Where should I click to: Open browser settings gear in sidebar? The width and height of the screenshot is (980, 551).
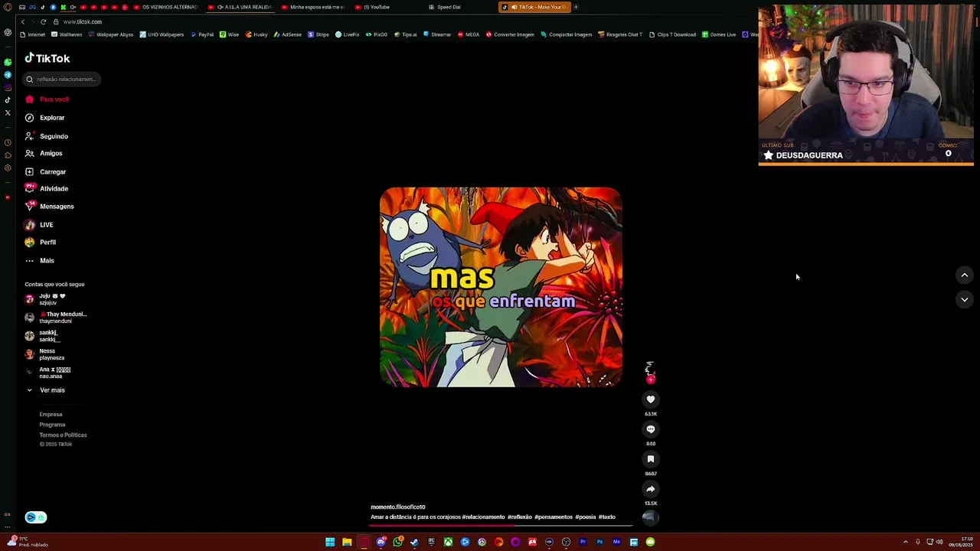[8, 168]
